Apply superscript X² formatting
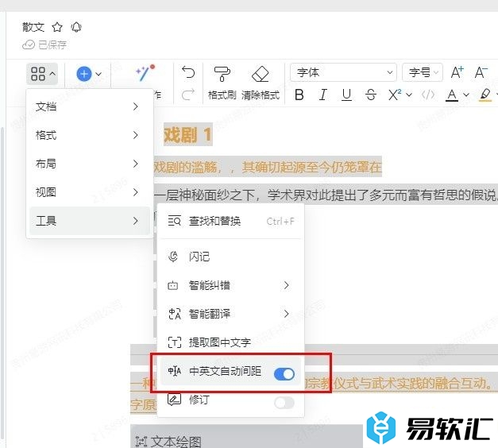The height and width of the screenshot is (448, 498). coord(395,95)
